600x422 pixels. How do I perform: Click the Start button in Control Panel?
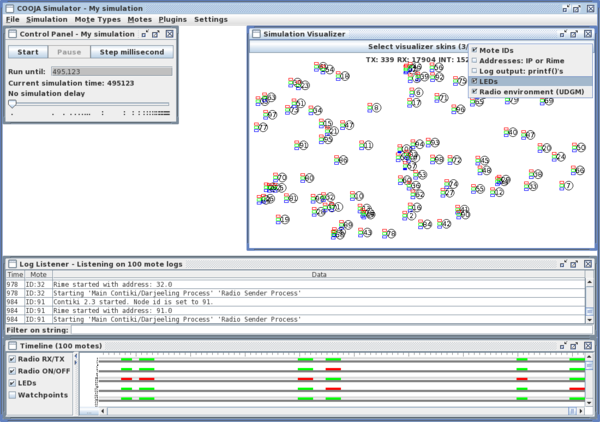(x=28, y=52)
